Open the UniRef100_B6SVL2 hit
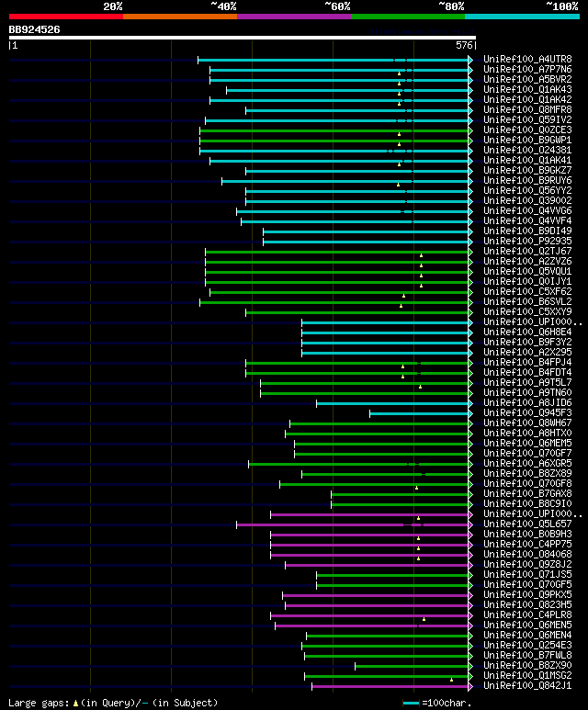This screenshot has height=710, width=588. tap(527, 301)
